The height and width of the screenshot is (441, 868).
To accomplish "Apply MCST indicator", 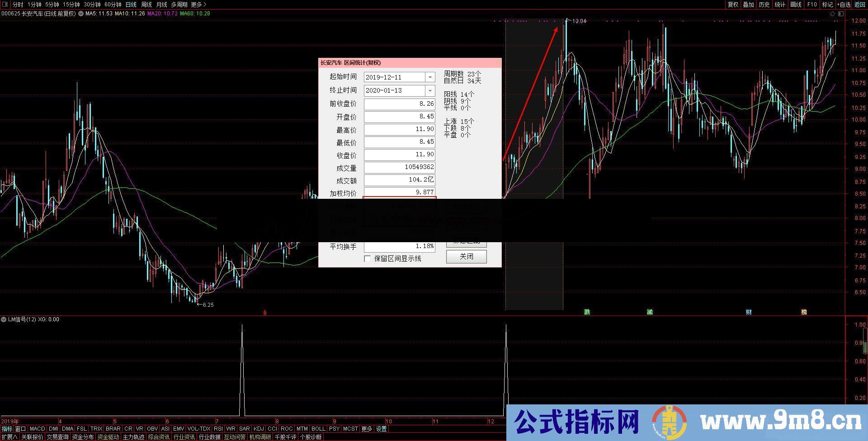I will pos(350,429).
